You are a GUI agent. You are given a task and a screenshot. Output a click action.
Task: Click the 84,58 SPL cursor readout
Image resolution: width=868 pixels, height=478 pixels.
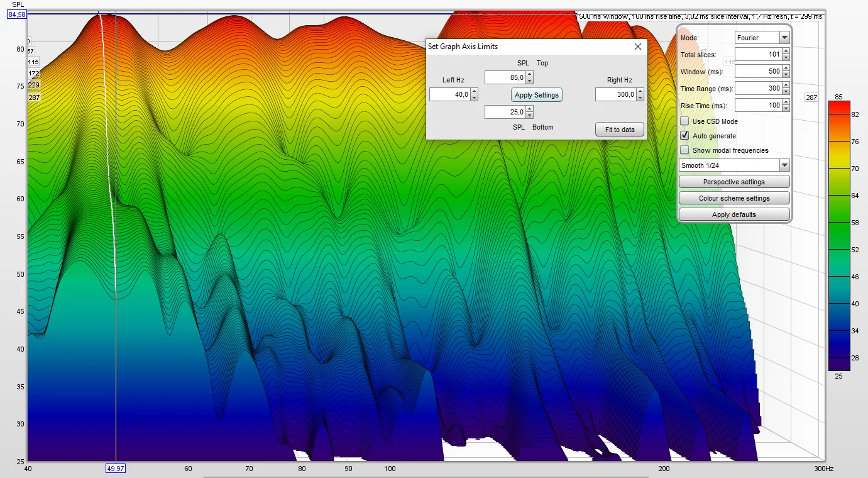[17, 14]
